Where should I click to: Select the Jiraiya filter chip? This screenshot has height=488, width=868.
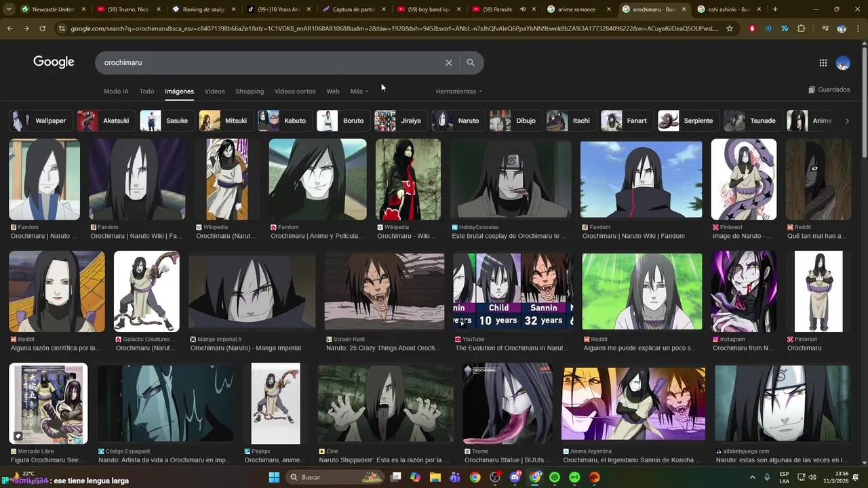click(401, 121)
